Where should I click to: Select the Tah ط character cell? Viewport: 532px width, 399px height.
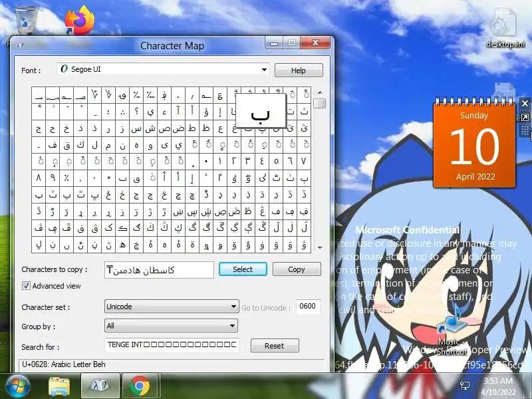coord(192,128)
